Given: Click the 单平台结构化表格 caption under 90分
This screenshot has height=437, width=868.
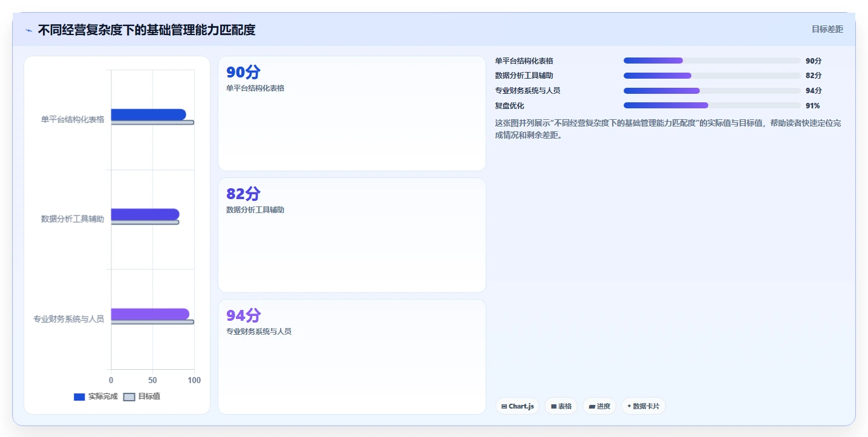Looking at the screenshot, I should 255,88.
